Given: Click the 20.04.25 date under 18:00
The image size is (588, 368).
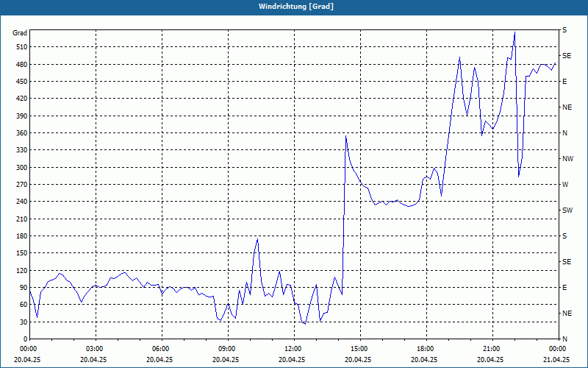Looking at the screenshot, I should click(x=424, y=359).
